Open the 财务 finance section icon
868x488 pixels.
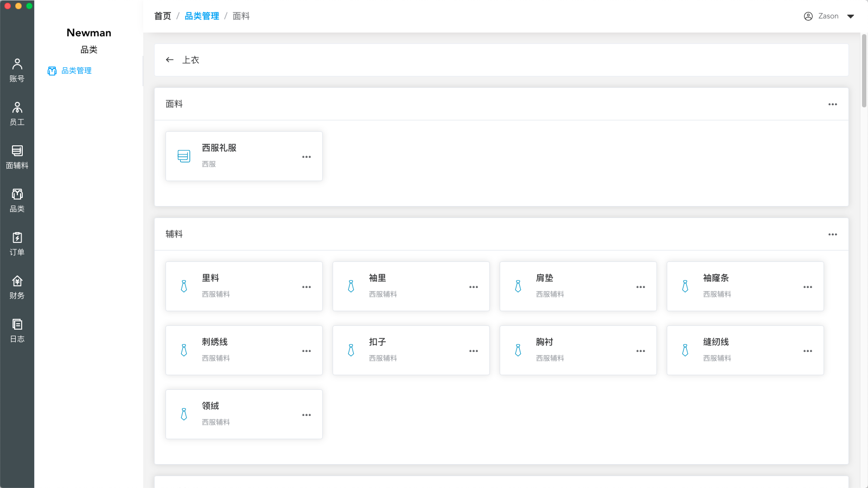[17, 281]
